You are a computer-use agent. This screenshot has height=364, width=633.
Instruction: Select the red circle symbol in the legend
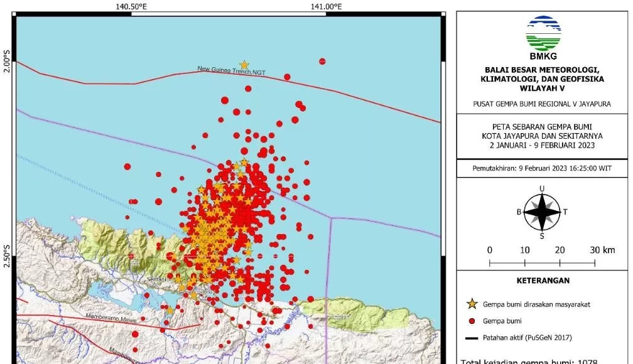[x=472, y=321]
